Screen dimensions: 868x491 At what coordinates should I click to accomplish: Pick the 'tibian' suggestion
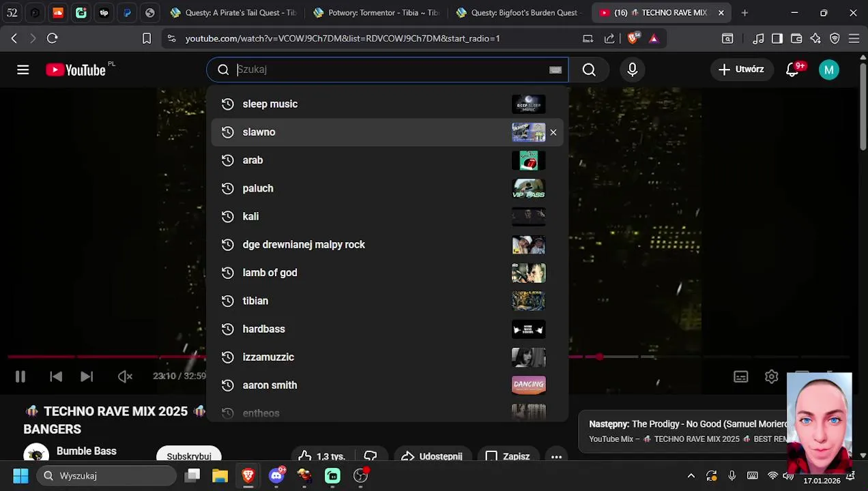coord(388,301)
